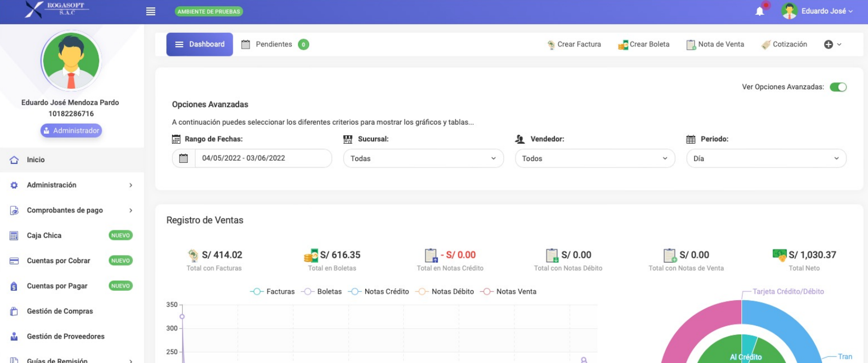Open the Sucursal dropdown

coord(423,159)
